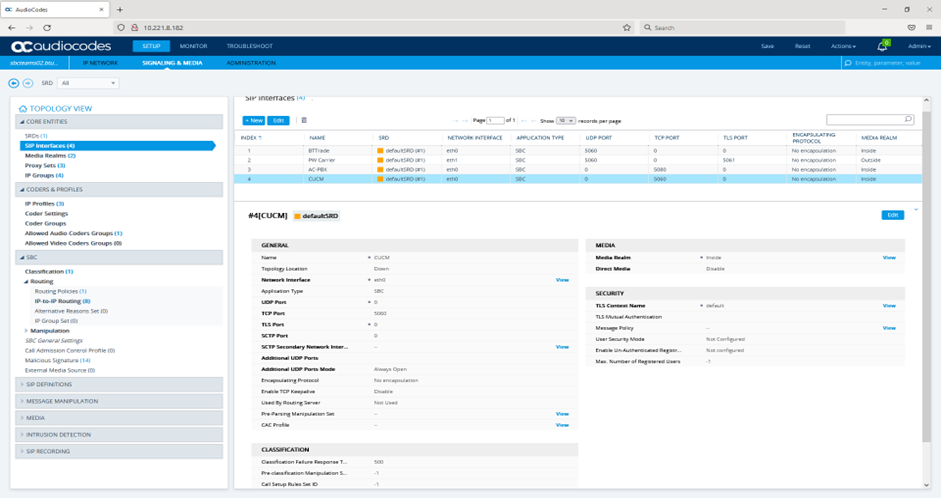Expand the Message Manipulation section
Image resolution: width=941 pixels, height=498 pixels.
coord(119,401)
